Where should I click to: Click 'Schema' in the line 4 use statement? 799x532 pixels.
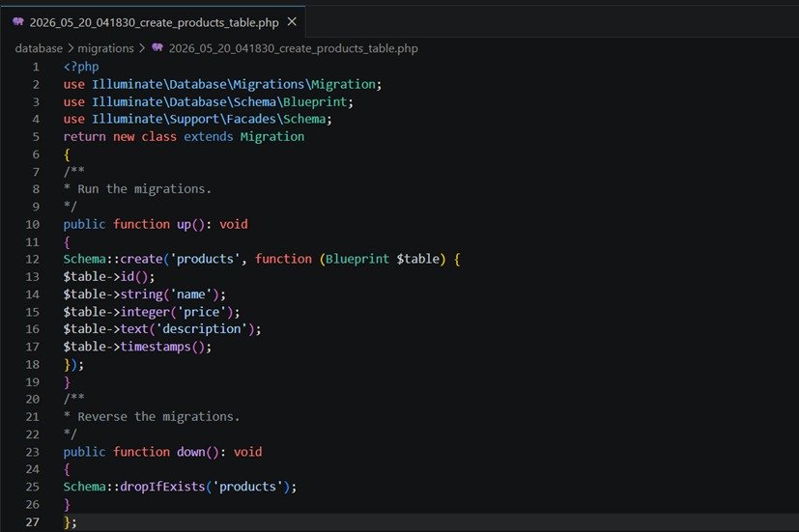point(304,119)
